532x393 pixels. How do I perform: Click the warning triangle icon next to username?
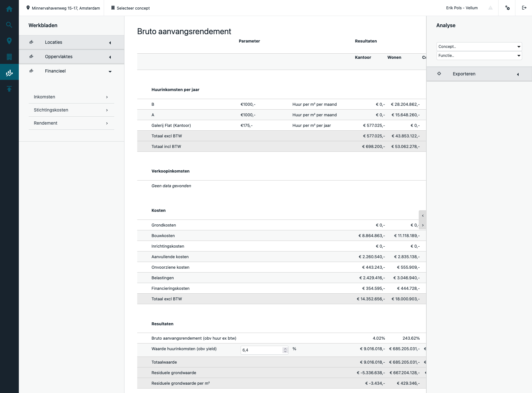pyautogui.click(x=491, y=8)
